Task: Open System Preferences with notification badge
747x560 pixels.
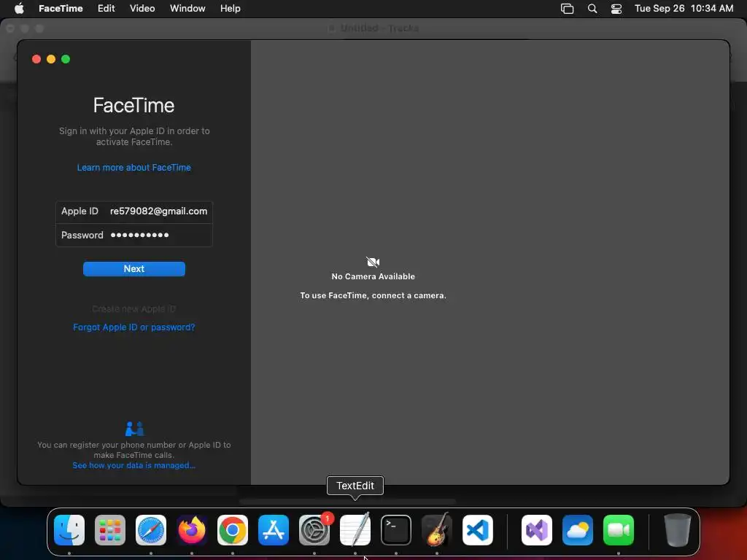Action: pos(314,530)
